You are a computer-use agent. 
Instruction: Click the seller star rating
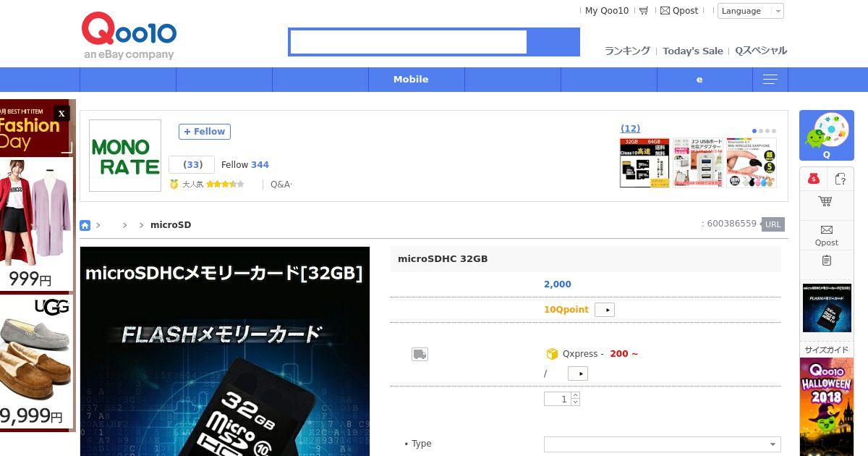pyautogui.click(x=224, y=185)
